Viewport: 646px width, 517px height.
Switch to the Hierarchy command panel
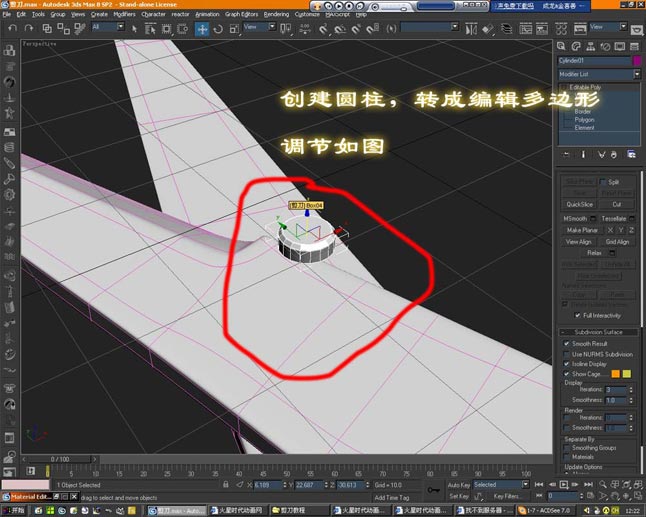point(590,47)
